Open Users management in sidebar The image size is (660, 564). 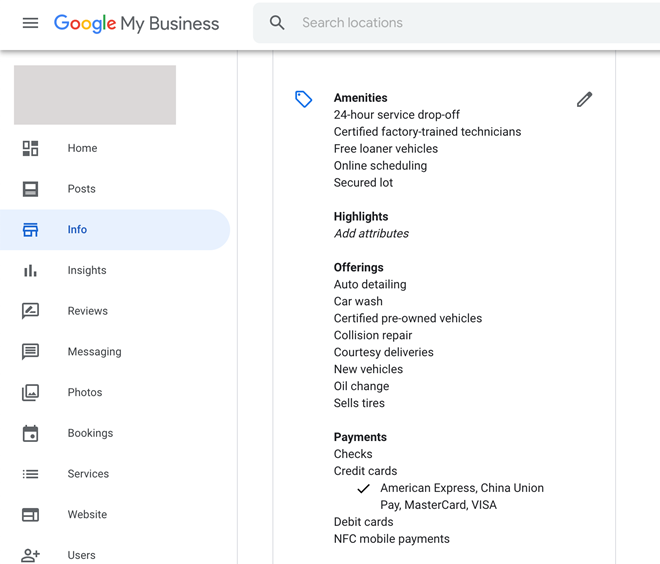point(81,555)
